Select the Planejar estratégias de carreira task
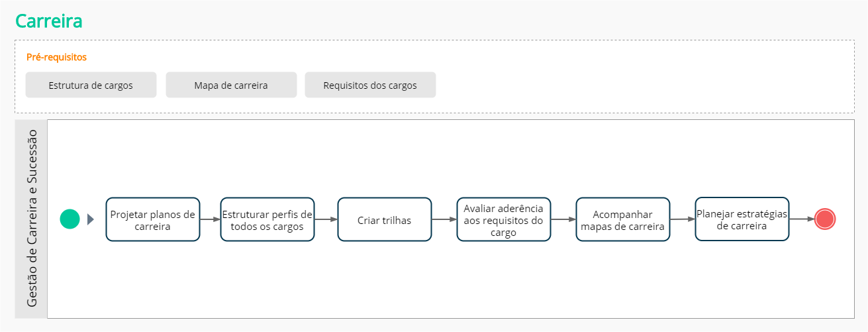The height and width of the screenshot is (332, 868). click(x=742, y=219)
